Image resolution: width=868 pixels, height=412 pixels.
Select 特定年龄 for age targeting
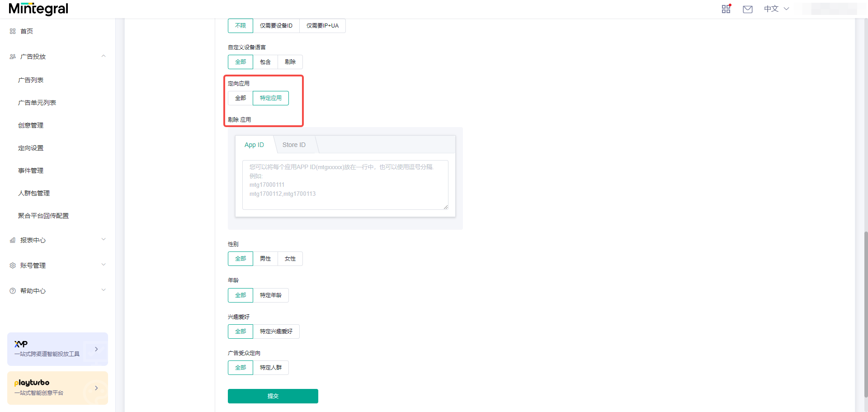[270, 295]
